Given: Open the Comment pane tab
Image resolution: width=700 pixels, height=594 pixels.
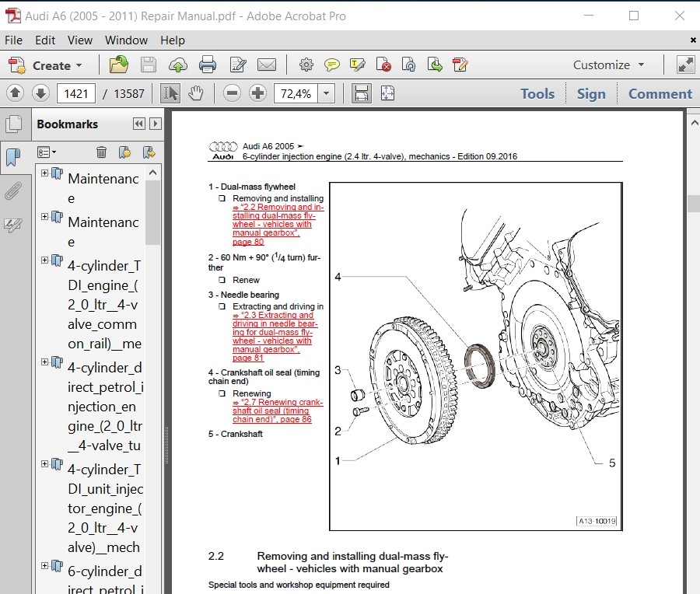Looking at the screenshot, I should pyautogui.click(x=660, y=94).
